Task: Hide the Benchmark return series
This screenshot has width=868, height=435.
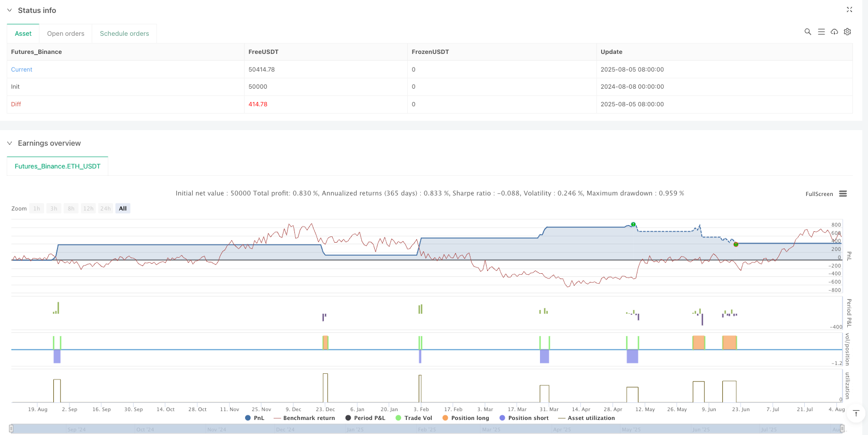Action: point(304,418)
